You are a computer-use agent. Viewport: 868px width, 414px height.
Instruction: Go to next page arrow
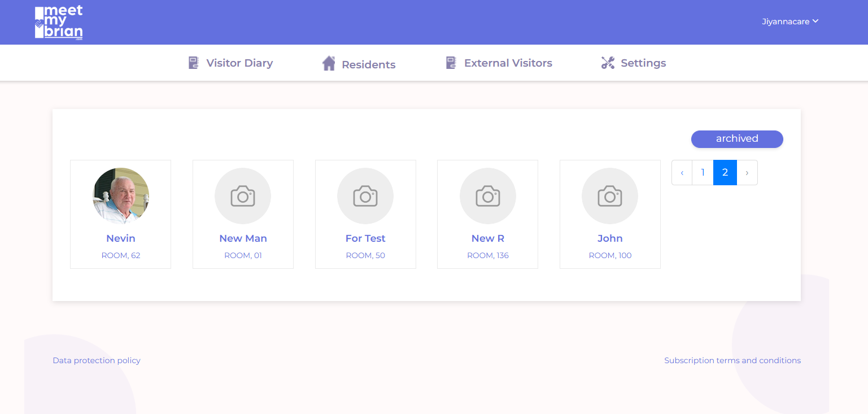click(x=747, y=172)
